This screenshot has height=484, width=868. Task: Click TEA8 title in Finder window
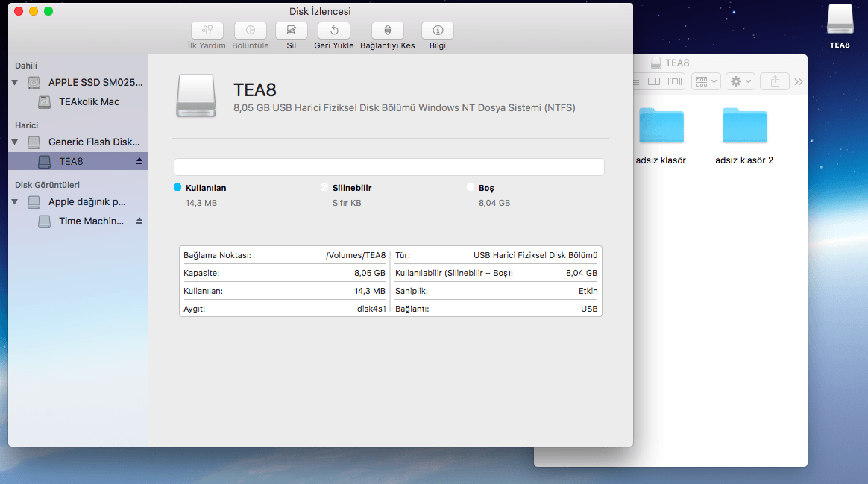677,63
